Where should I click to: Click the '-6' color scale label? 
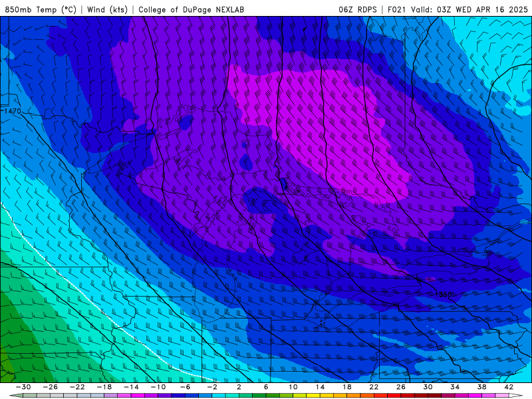pos(185,387)
